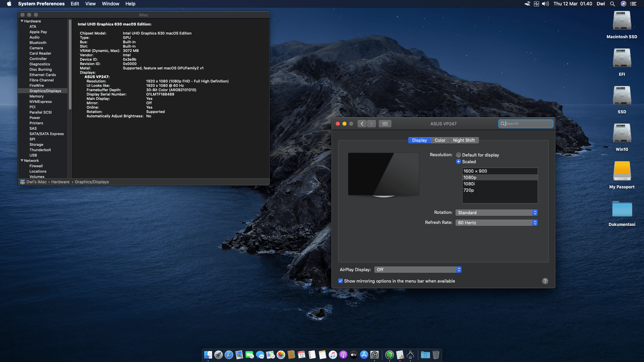Toggle show mirroring options checkbox
The image size is (644, 362).
[340, 281]
